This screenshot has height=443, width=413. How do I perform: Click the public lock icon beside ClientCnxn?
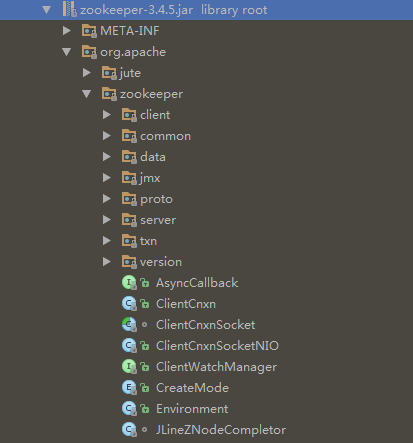point(144,304)
